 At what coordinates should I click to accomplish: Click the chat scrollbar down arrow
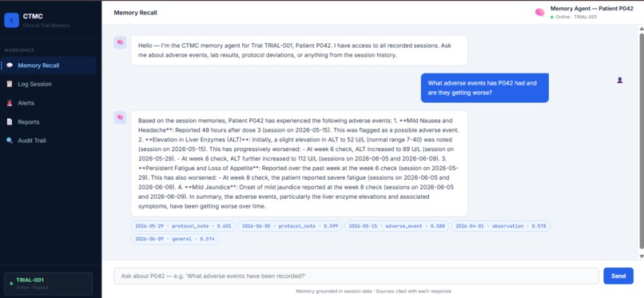tap(642, 256)
